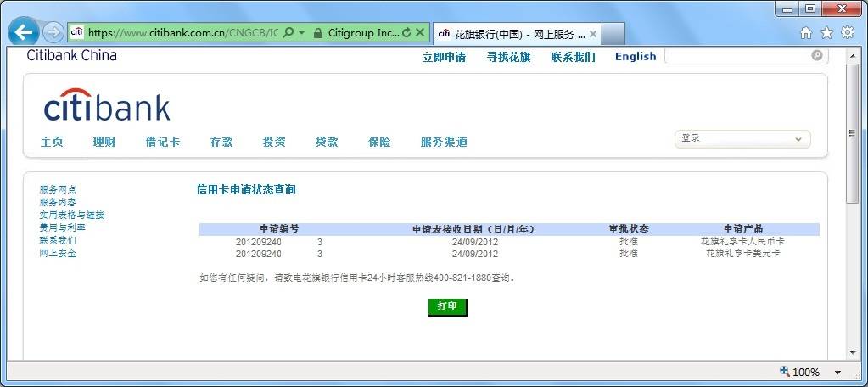Open Favorites with the star icon
Viewport: 868px width, 387px height.
click(x=826, y=33)
